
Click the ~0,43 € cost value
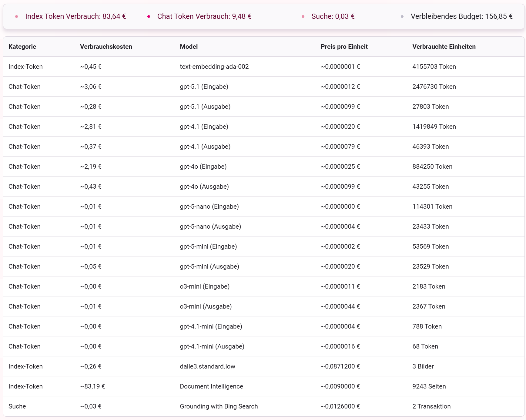(91, 187)
